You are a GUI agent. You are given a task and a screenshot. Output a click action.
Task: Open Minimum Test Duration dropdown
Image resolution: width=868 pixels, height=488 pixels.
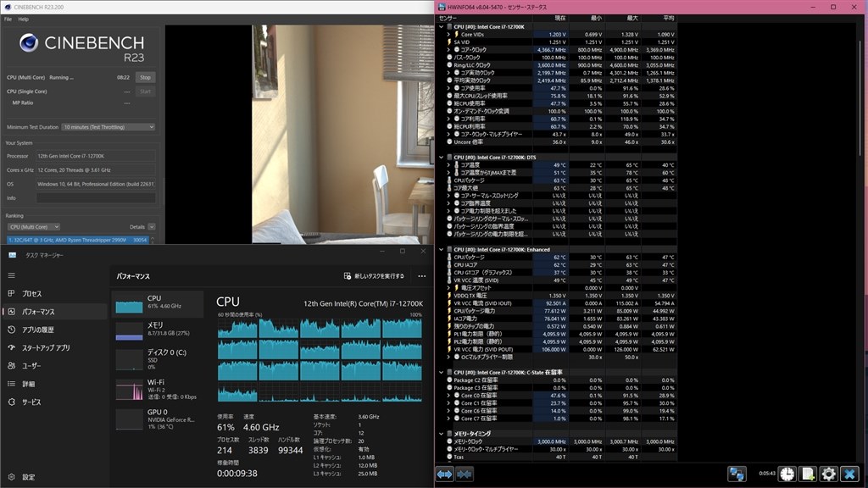click(108, 127)
